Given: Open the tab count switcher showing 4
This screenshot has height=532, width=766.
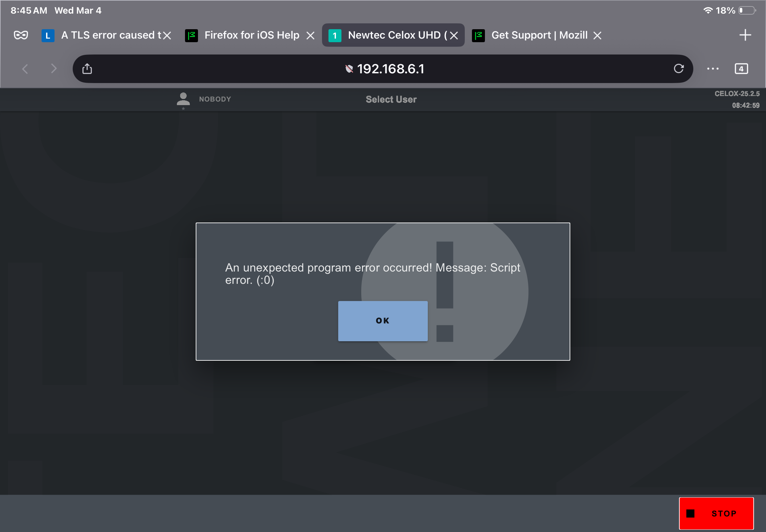Looking at the screenshot, I should pyautogui.click(x=741, y=69).
